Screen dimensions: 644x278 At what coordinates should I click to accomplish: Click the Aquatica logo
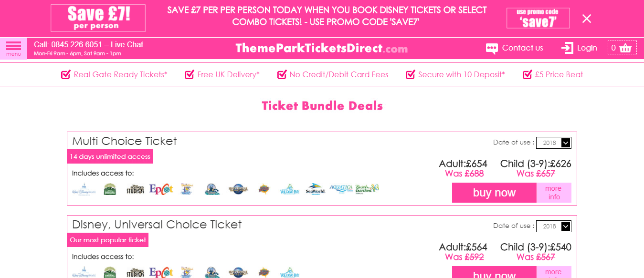[341, 189]
